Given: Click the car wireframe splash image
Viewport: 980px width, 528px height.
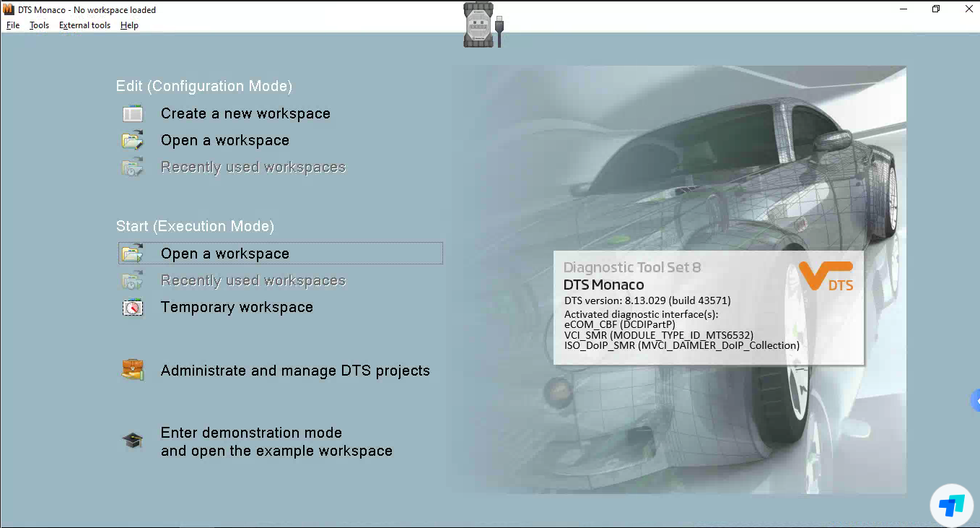Looking at the screenshot, I should click(678, 280).
